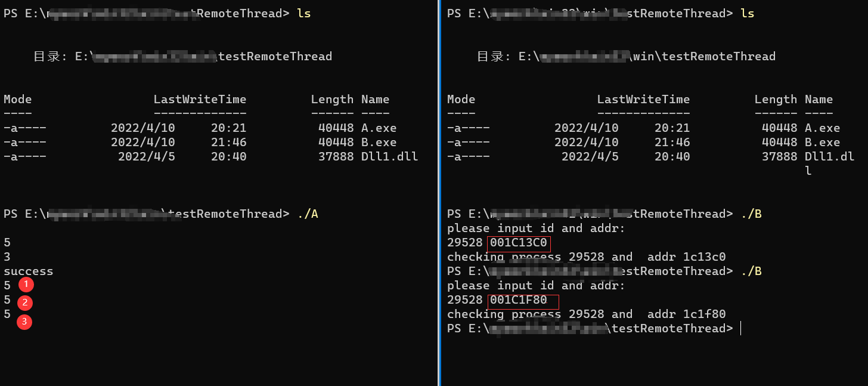The image size is (868, 386).
Task: Click the LastWriteTime header in right pane
Action: pyautogui.click(x=643, y=100)
